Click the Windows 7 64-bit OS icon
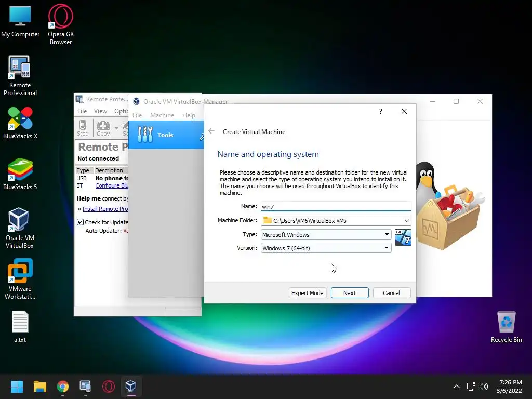532x399 pixels. [403, 237]
